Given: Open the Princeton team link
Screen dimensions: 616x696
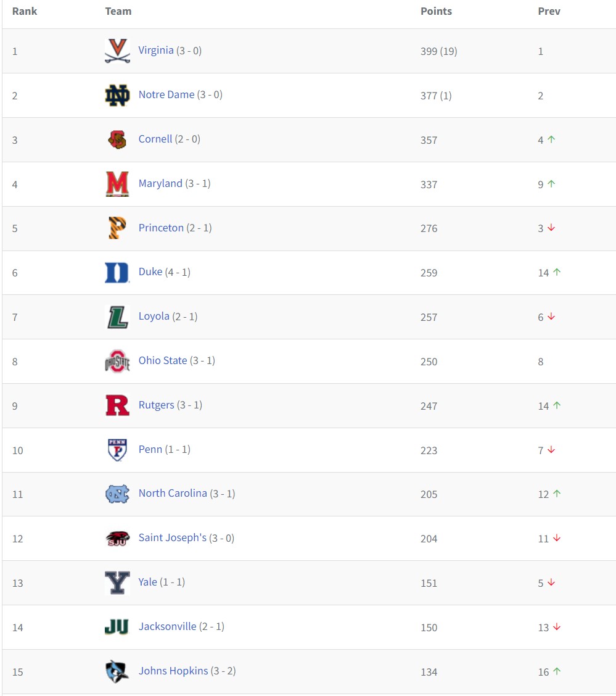Looking at the screenshot, I should (x=161, y=228).
